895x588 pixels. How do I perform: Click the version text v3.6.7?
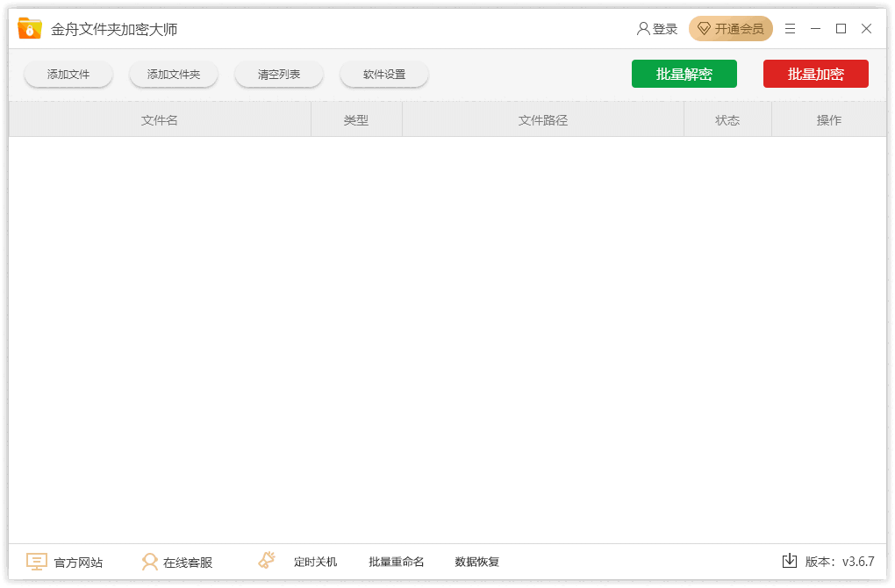(858, 562)
